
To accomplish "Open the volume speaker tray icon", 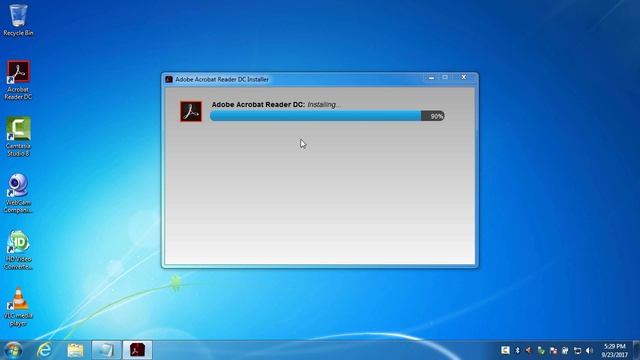I will 589,350.
